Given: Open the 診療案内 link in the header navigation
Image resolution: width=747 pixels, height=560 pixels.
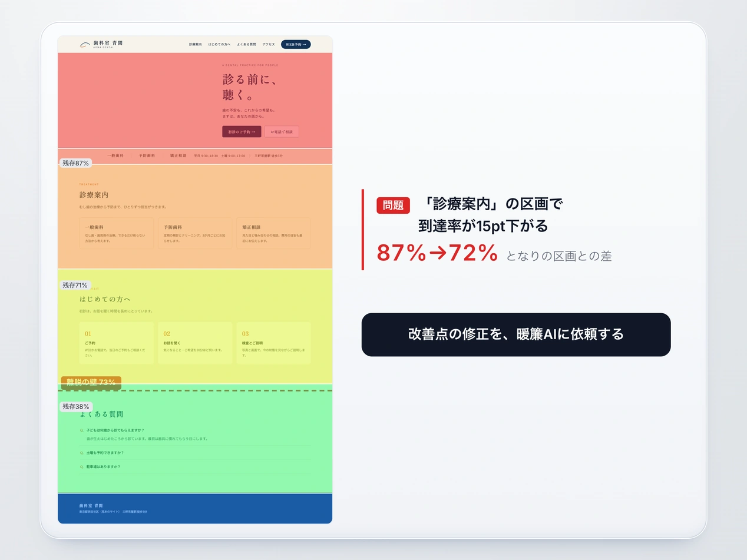Looking at the screenshot, I should click(196, 44).
